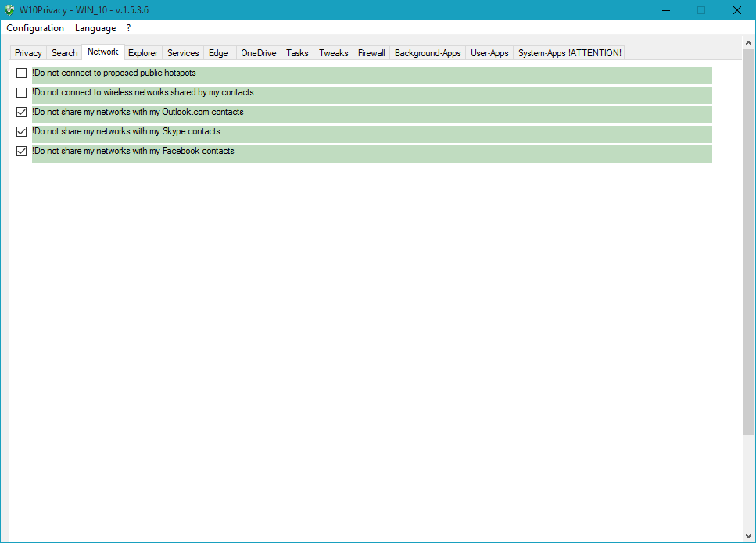Viewport: 756px width, 543px height.
Task: Switch to the Explorer tab
Action: coord(143,53)
